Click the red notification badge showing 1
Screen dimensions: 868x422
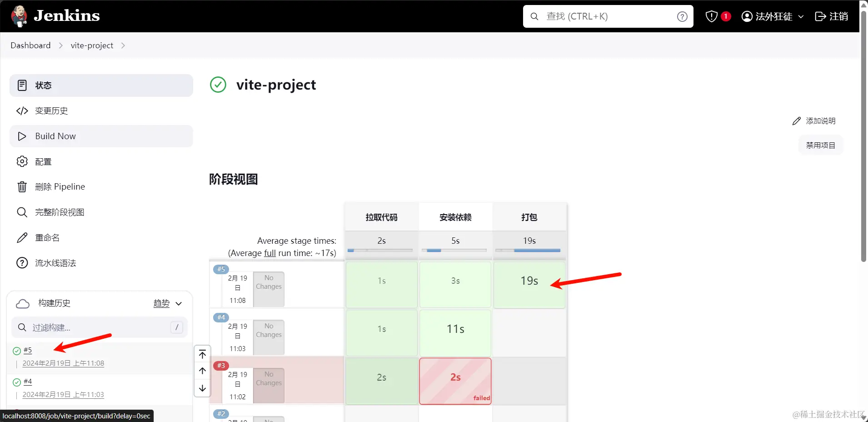pyautogui.click(x=726, y=16)
